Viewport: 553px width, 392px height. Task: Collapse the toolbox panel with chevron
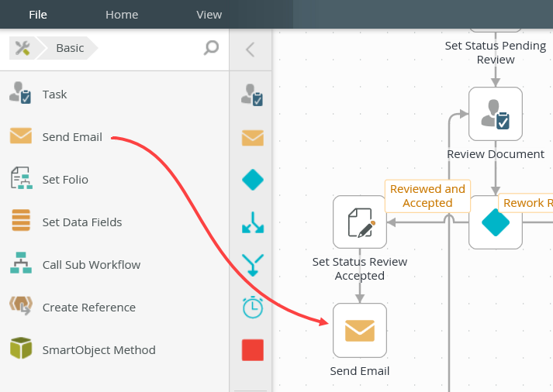point(250,50)
